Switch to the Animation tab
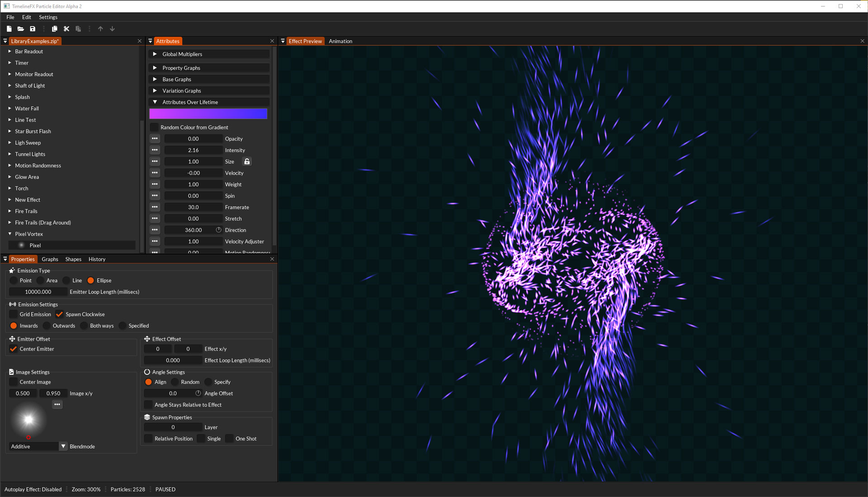 tap(340, 41)
